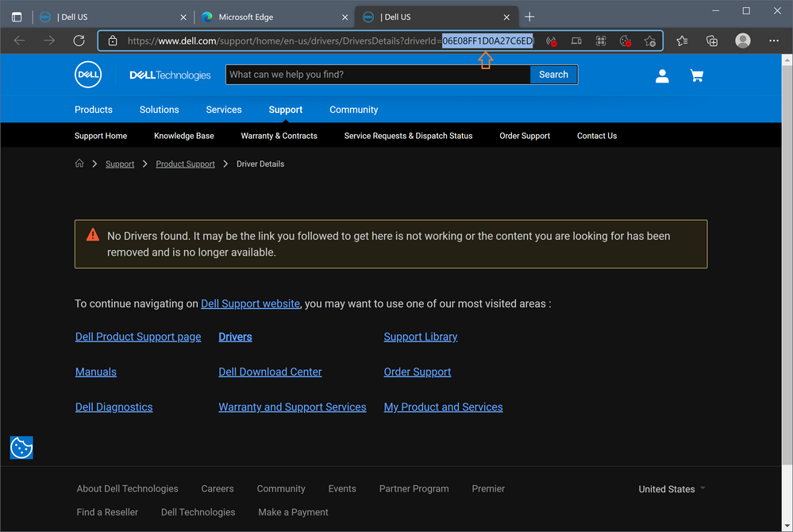Open Knowledge Base
The width and height of the screenshot is (793, 532).
pyautogui.click(x=184, y=136)
